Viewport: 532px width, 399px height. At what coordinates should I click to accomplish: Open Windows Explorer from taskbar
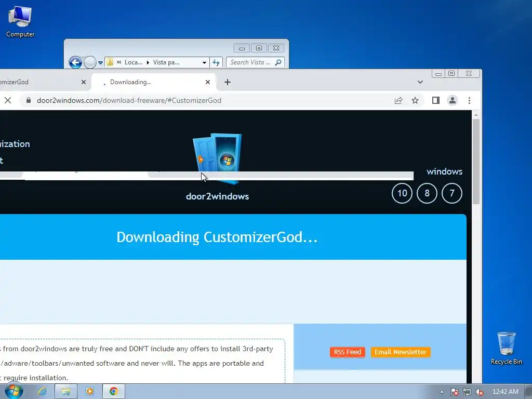(66, 392)
